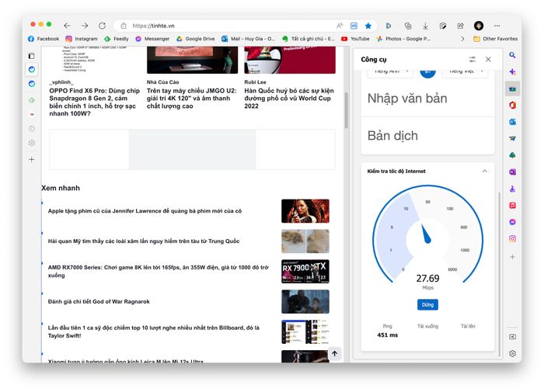Viewport: 544px width, 392px height.
Task: Click the browser back arrow
Action: coord(68,26)
